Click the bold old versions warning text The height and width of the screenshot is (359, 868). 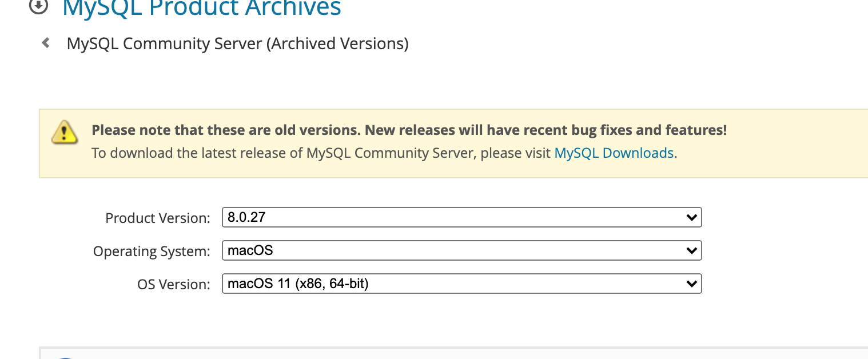[x=409, y=130]
